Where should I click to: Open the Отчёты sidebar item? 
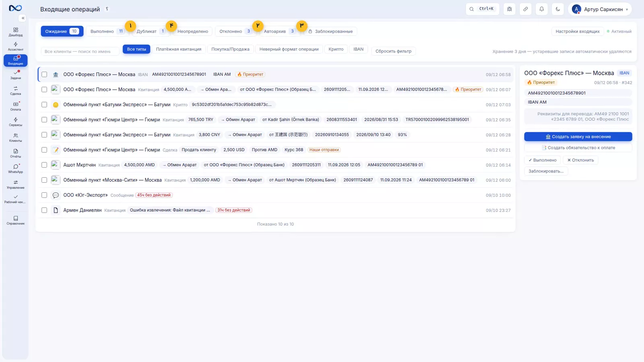click(16, 153)
